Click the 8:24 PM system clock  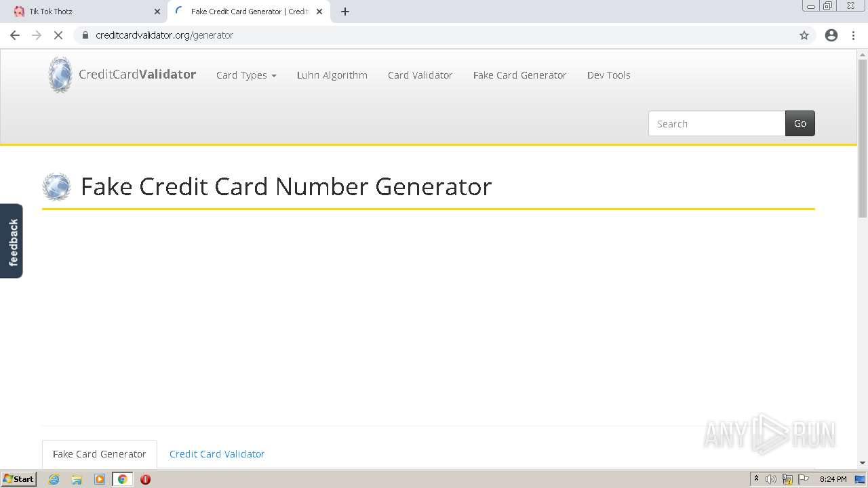click(x=833, y=479)
